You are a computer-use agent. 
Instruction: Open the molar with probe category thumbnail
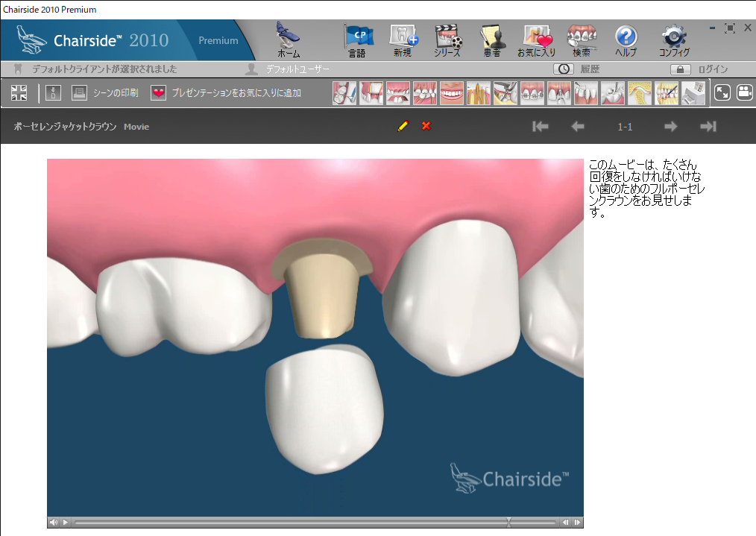344,93
